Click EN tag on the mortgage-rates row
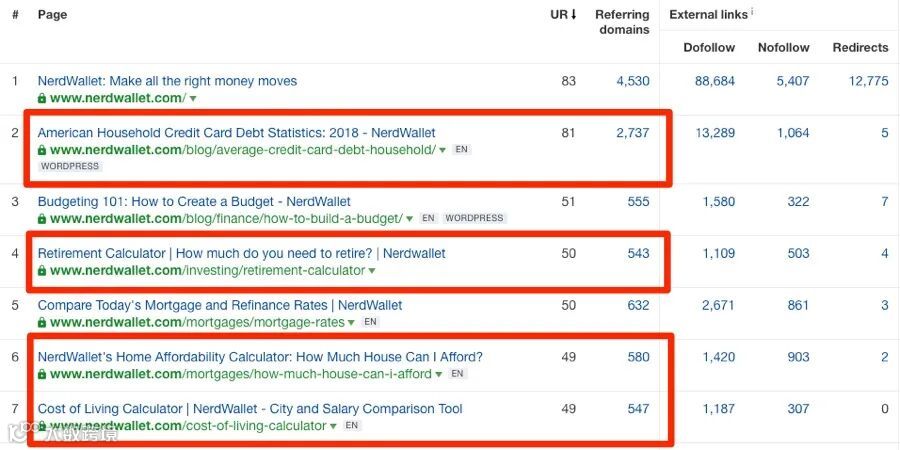 pos(371,322)
